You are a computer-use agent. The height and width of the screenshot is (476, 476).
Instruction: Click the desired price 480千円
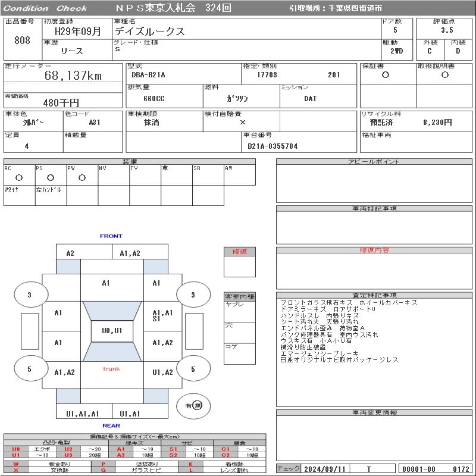click(x=61, y=102)
